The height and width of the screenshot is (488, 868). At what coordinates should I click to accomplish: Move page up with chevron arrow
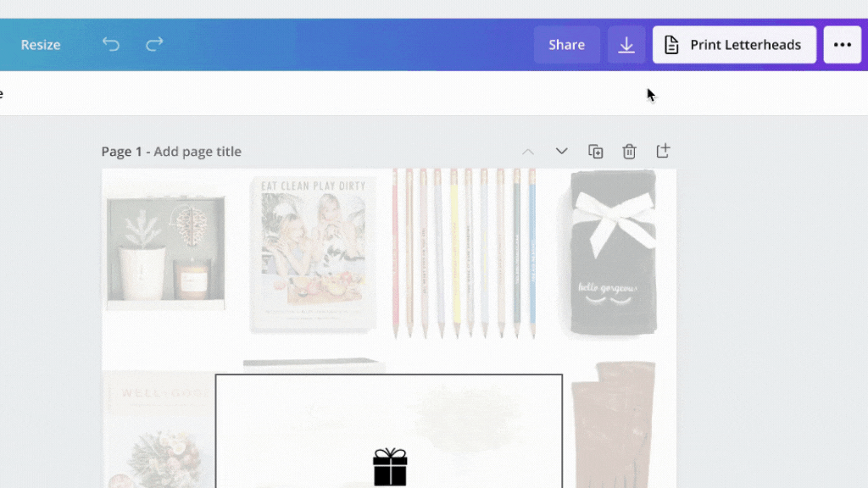click(x=528, y=152)
